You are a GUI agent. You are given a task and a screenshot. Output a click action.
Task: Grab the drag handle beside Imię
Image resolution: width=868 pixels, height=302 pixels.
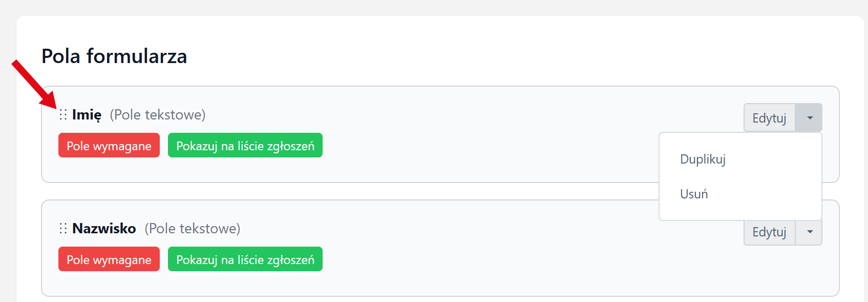click(63, 115)
